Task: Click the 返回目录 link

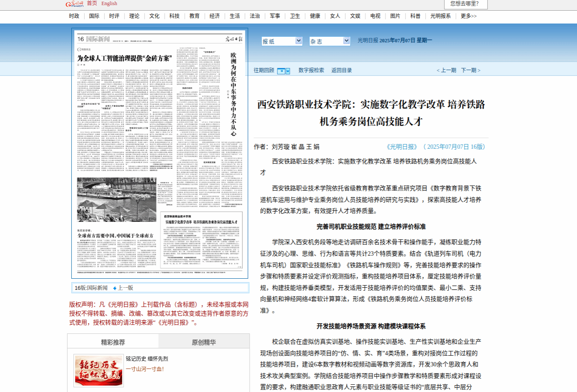Action: (341, 71)
